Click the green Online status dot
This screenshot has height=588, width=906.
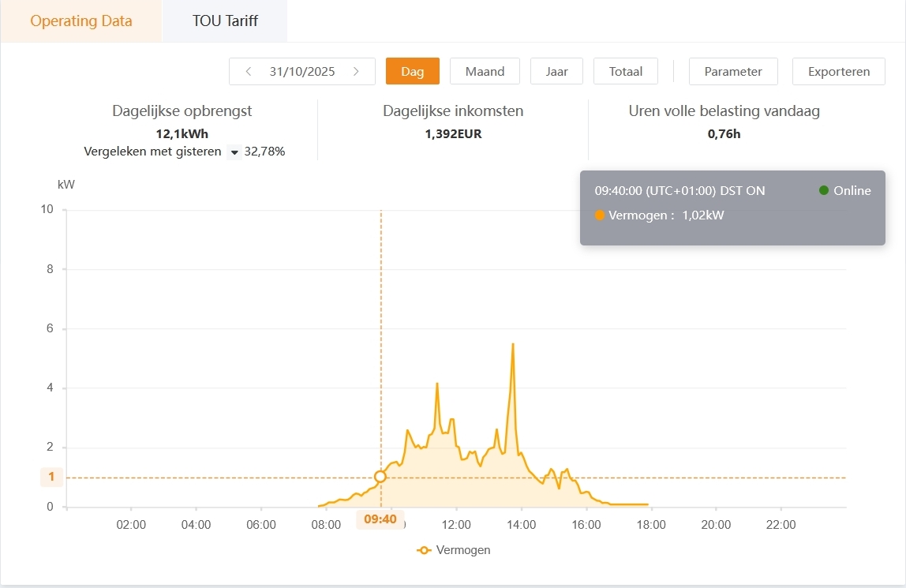(824, 190)
